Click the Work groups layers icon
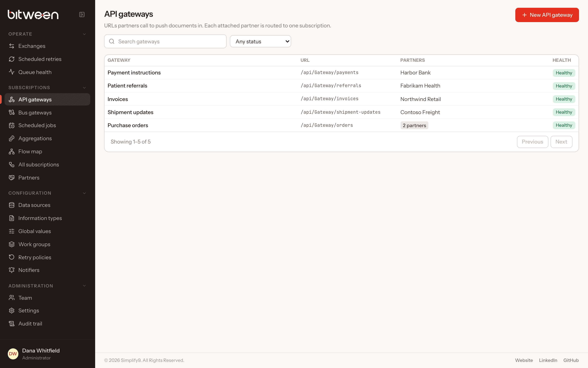Screen dimensions: 588x368 12,244
